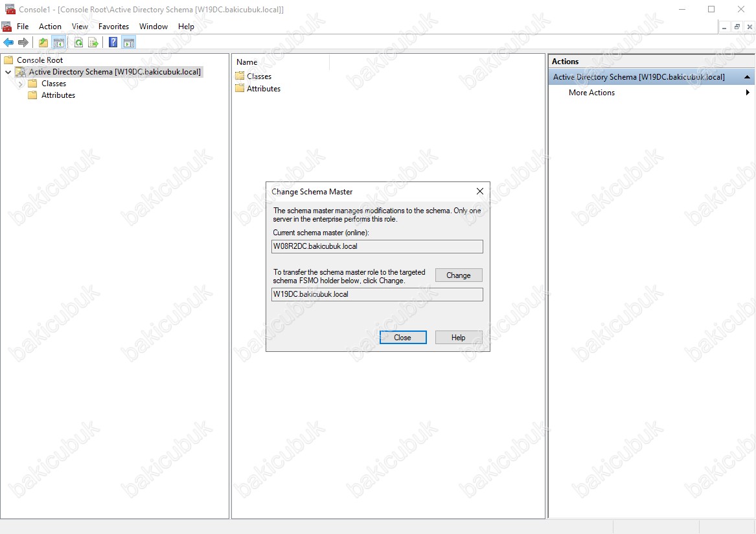Select Classes text in Name list

pyautogui.click(x=259, y=76)
